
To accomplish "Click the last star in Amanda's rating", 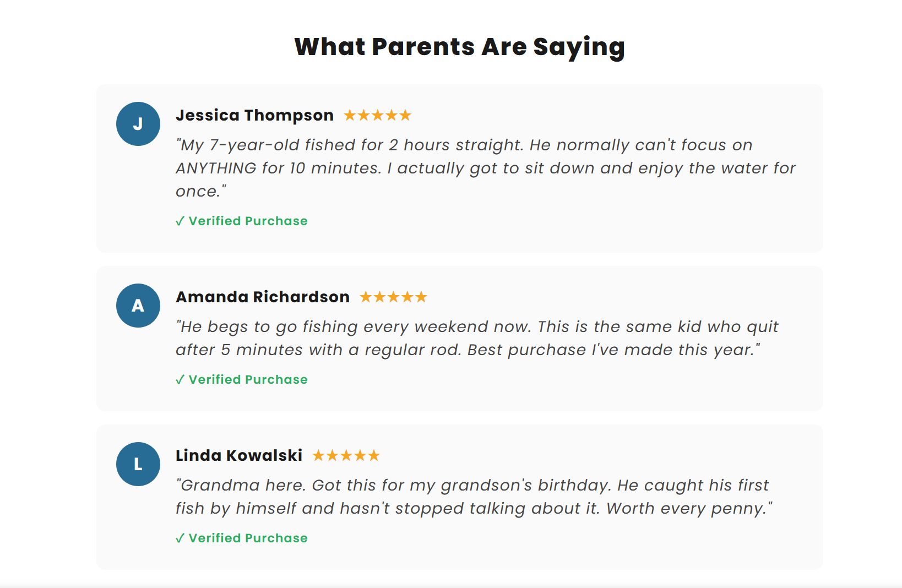I will click(x=421, y=297).
